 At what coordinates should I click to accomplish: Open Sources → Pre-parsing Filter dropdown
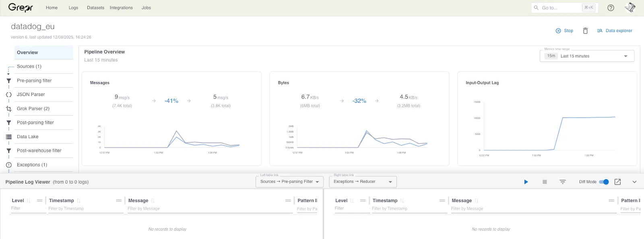point(290,182)
